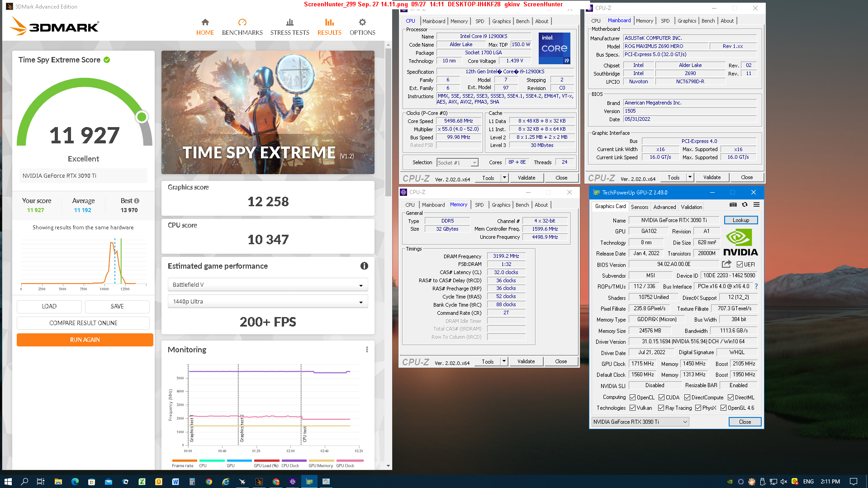Viewport: 868px width, 488px height.
Task: Expand the Battlefield V game dropdown
Action: coord(268,285)
